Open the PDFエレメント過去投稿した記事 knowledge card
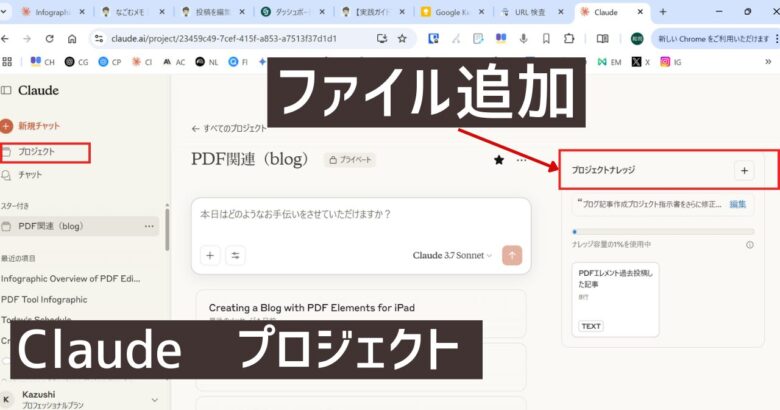 (615, 300)
